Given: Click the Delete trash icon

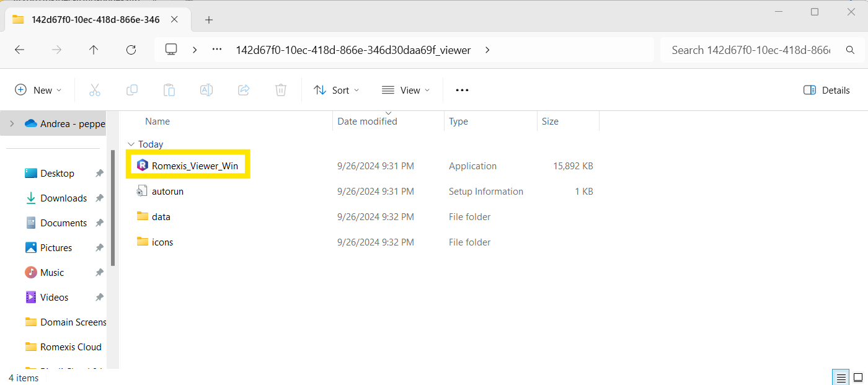Looking at the screenshot, I should tap(281, 90).
